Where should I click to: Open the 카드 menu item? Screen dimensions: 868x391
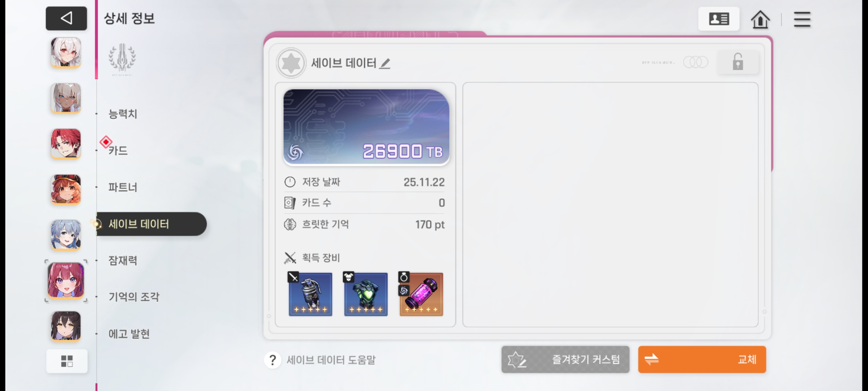click(x=118, y=150)
